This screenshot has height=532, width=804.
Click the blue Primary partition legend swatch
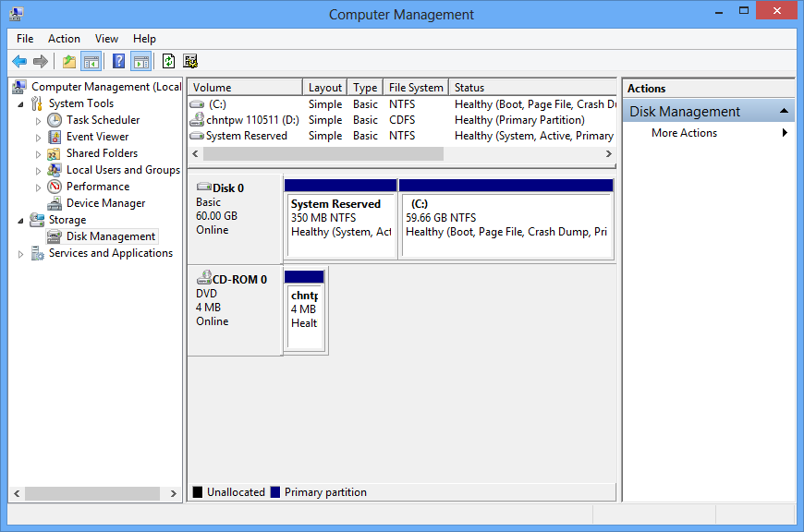click(x=275, y=492)
